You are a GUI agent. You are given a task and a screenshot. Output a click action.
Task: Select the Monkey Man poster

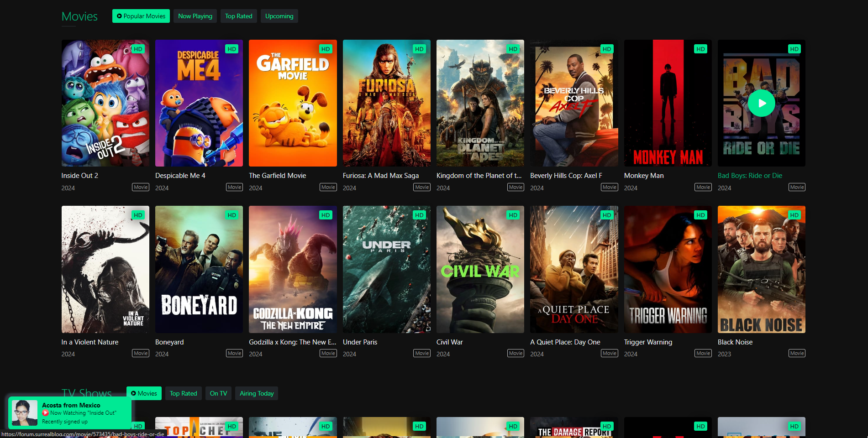[668, 103]
